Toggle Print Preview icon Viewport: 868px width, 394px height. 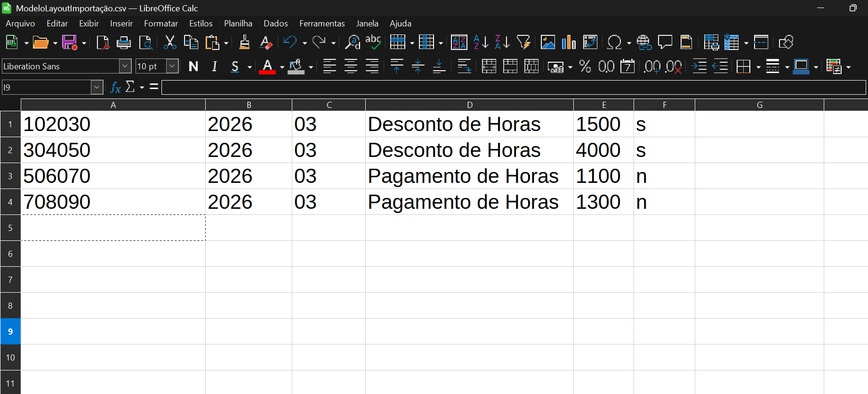(146, 42)
